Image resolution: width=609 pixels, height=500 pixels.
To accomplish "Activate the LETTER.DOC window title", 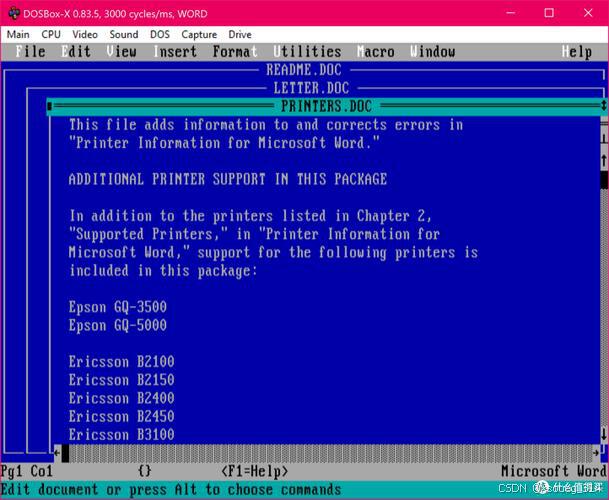I will click(311, 88).
